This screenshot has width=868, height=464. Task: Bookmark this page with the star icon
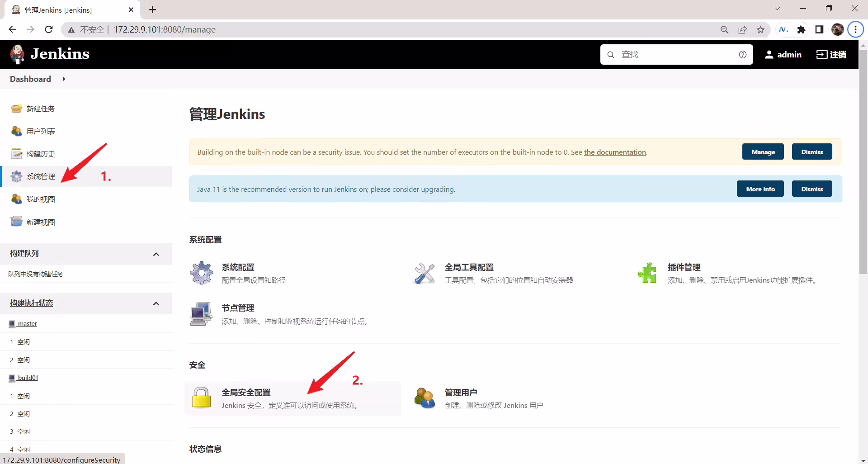click(761, 29)
